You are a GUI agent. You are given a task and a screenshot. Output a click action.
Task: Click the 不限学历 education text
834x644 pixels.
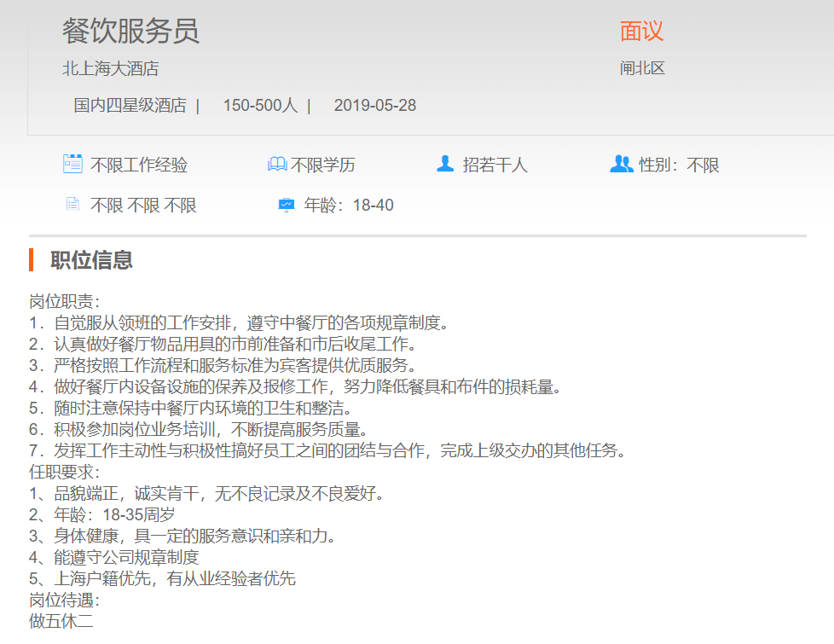[x=323, y=165]
